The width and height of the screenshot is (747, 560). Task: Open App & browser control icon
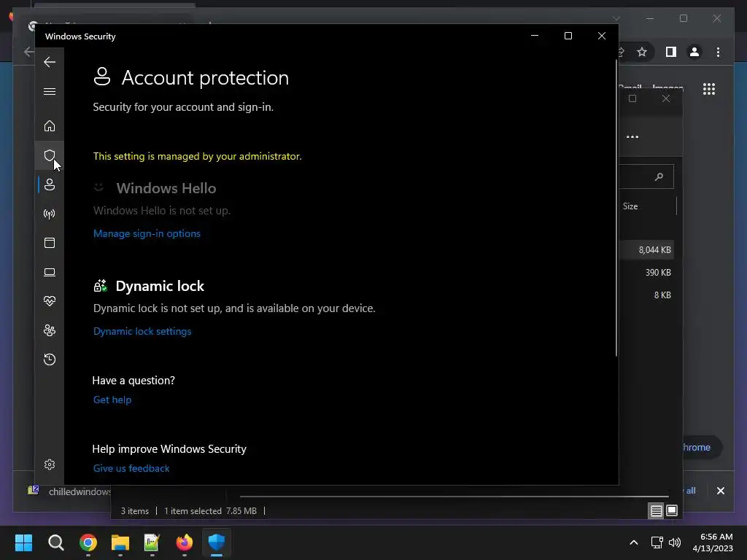tap(50, 243)
